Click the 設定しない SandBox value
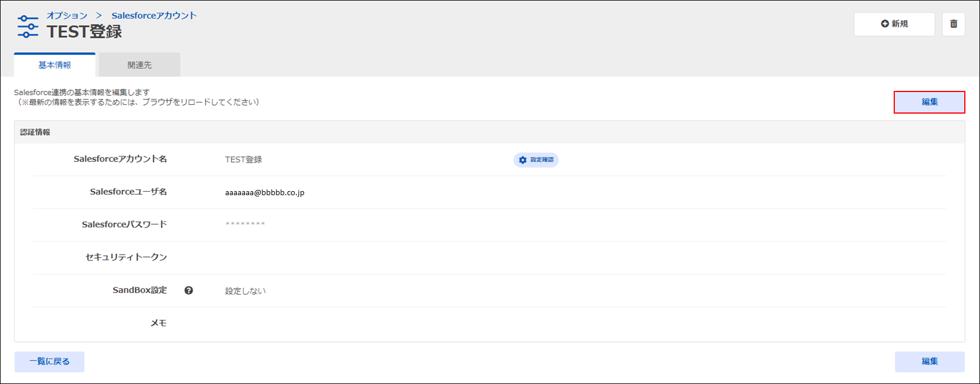980x384 pixels. point(246,291)
